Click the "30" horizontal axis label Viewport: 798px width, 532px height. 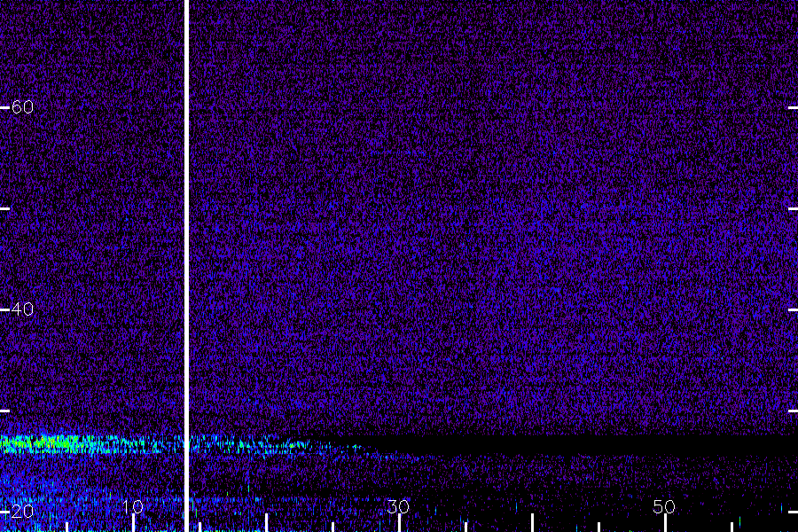[398, 507]
